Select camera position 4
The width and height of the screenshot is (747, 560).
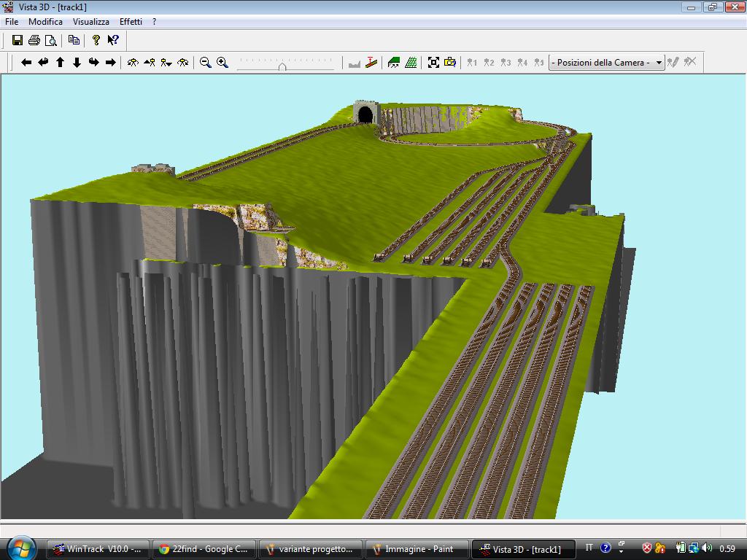coord(522,63)
